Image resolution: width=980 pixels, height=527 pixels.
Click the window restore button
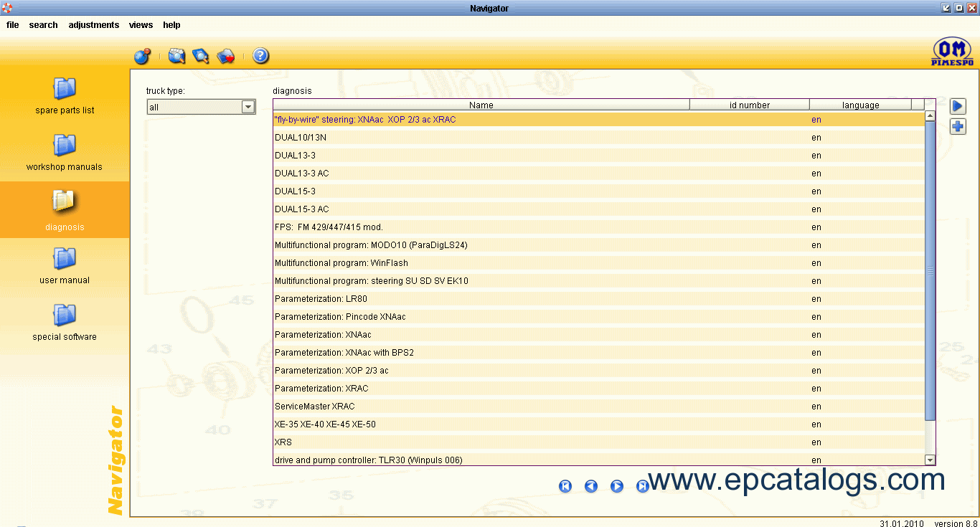(x=959, y=8)
